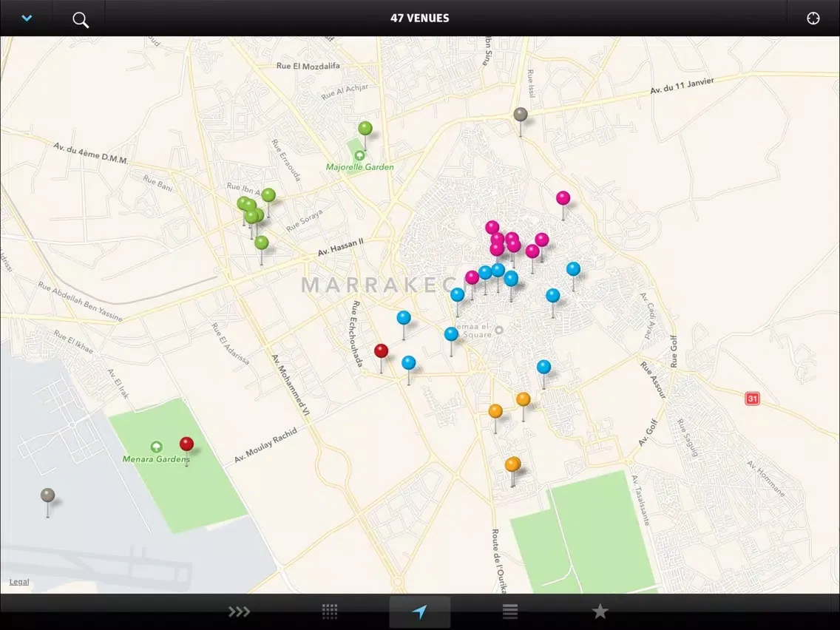Open the favorites star tab

coord(600,611)
